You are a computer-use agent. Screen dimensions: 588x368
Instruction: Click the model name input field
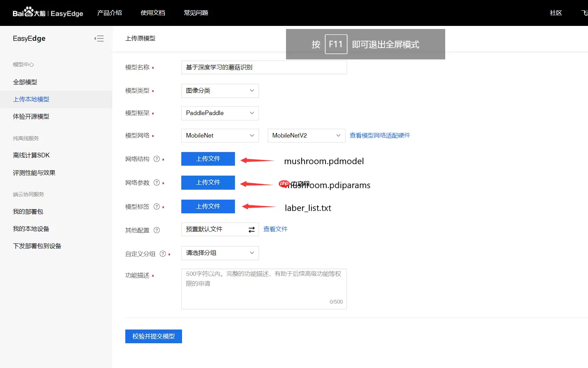(x=264, y=67)
